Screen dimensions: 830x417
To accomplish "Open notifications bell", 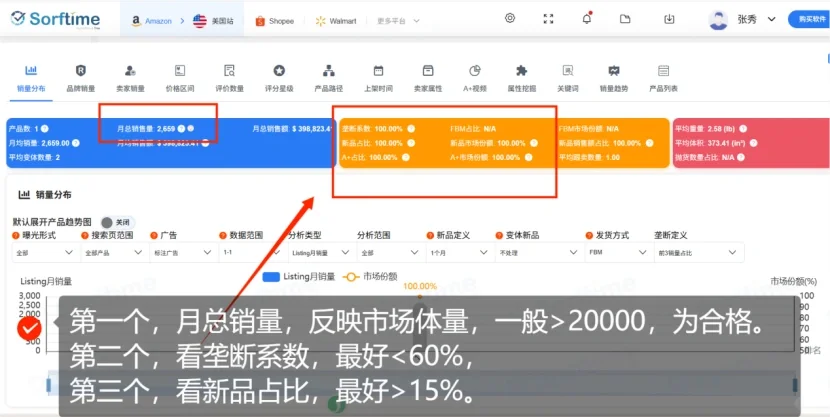I will click(587, 19).
